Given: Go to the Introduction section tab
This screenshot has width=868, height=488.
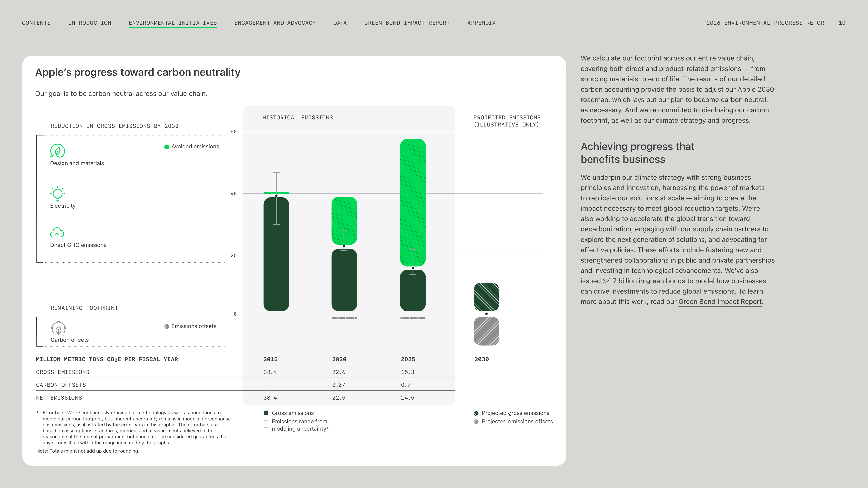Looking at the screenshot, I should [x=90, y=23].
